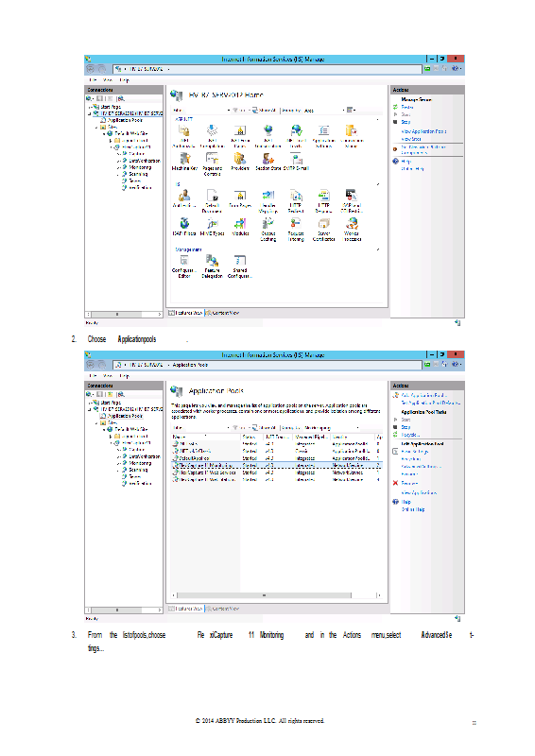The width and height of the screenshot is (535, 756).
Task: Click the red Remove icon in Actions
Action: (396, 483)
